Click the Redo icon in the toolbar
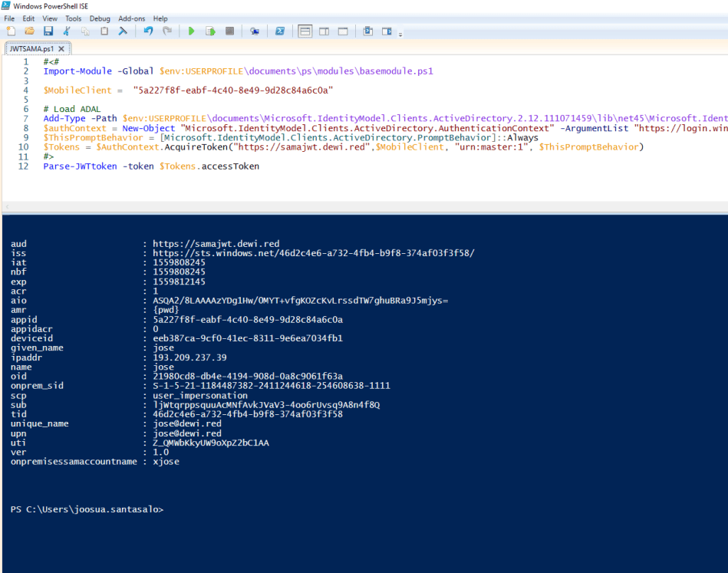This screenshot has width=728, height=573. [x=165, y=31]
